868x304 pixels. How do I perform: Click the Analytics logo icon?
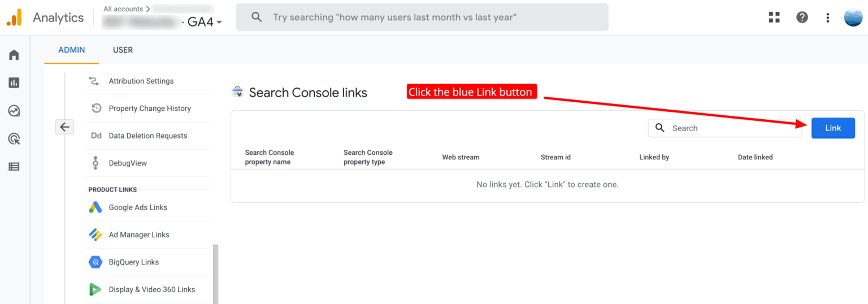tap(14, 18)
